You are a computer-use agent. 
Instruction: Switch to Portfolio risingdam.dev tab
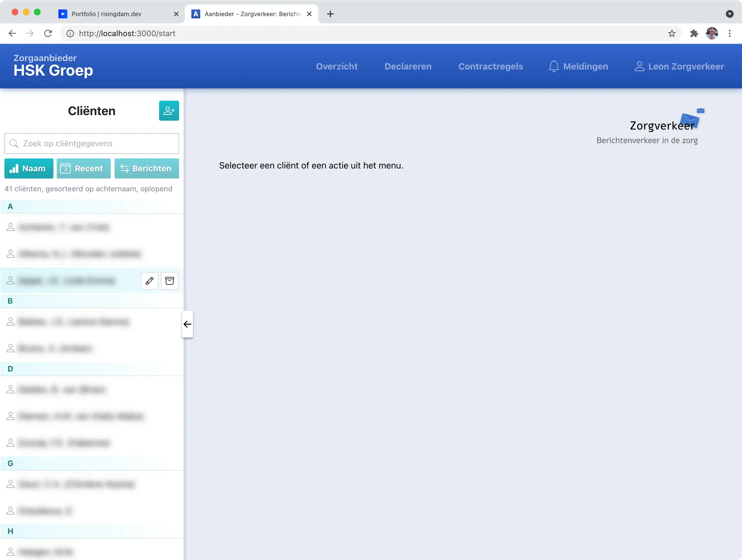pyautogui.click(x=106, y=14)
